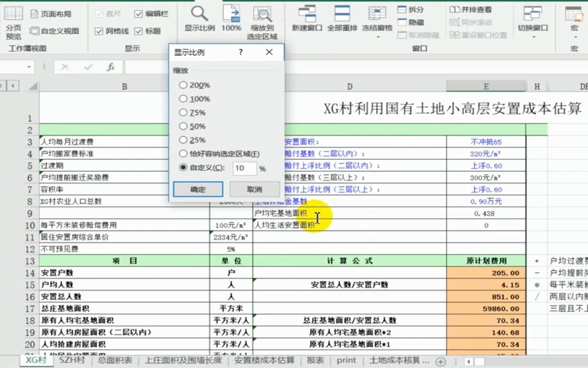This screenshot has height=368, width=588.
Task: Click cell containing 205.00
Action: tap(486, 273)
